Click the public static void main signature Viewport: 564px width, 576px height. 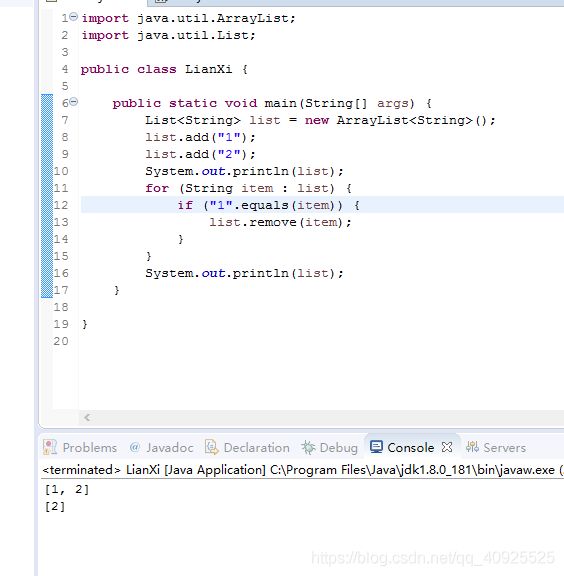(x=272, y=103)
